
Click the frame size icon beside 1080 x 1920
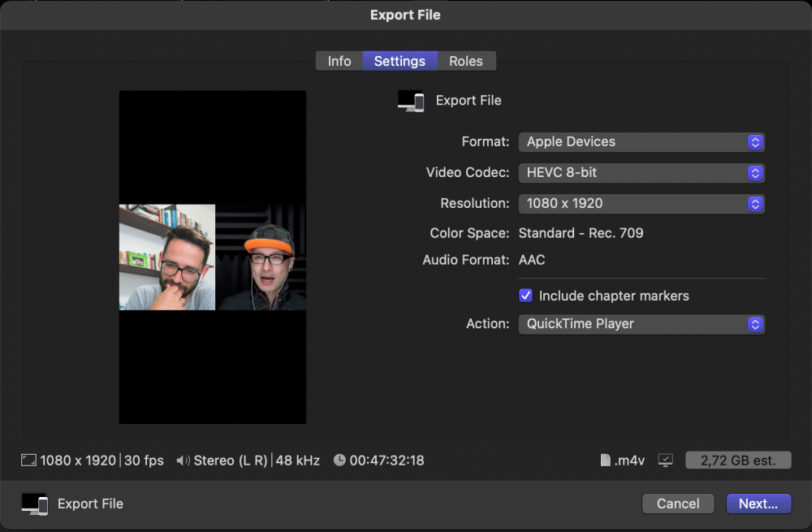[28, 460]
